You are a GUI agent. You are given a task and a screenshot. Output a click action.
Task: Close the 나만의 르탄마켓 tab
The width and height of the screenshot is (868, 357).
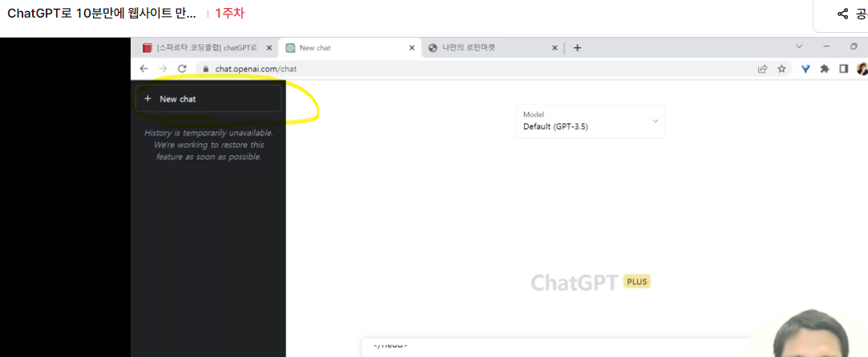click(x=555, y=48)
